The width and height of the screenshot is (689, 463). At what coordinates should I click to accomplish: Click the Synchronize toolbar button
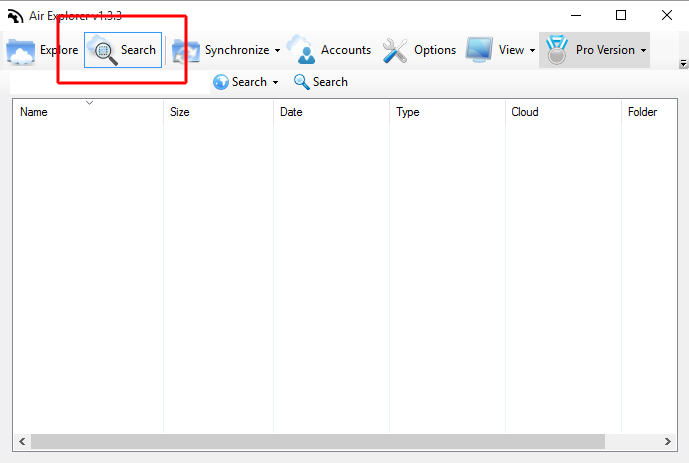(221, 50)
